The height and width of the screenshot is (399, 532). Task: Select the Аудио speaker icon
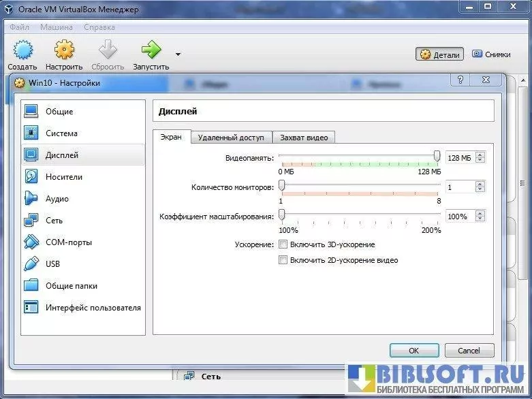(31, 199)
